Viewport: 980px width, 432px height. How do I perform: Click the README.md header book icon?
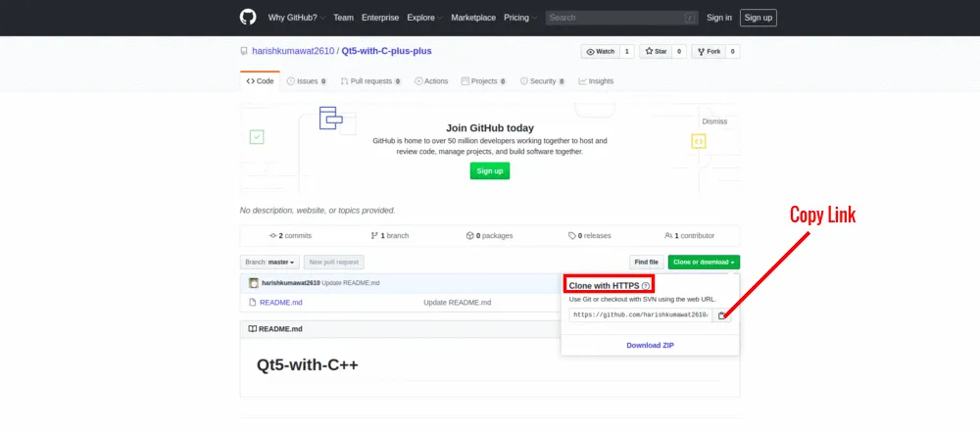point(253,329)
